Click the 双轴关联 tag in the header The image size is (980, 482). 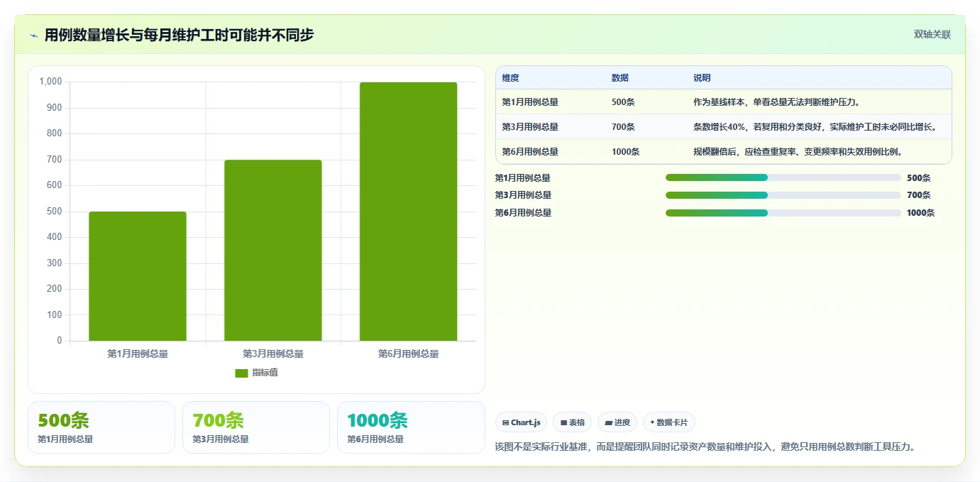(x=932, y=35)
